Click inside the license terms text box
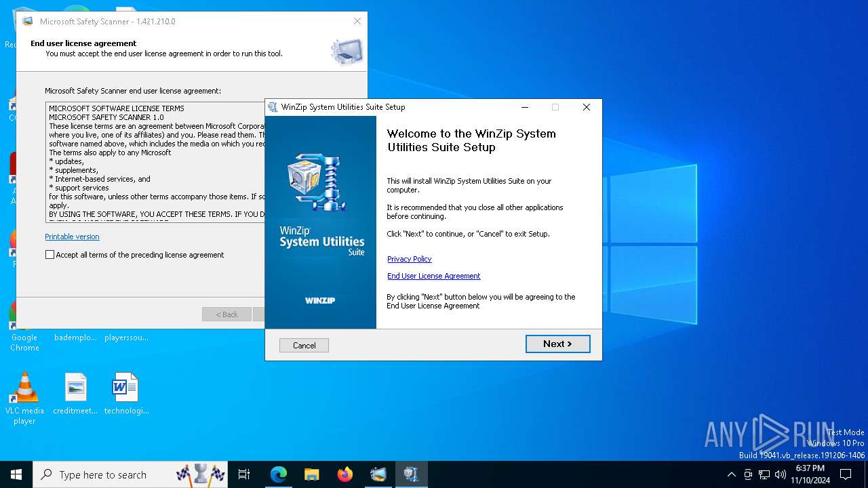Viewport: 868px width, 488px height. click(155, 161)
